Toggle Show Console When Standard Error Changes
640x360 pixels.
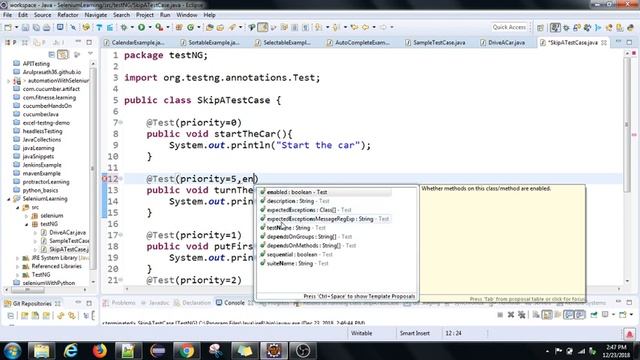tap(580, 315)
